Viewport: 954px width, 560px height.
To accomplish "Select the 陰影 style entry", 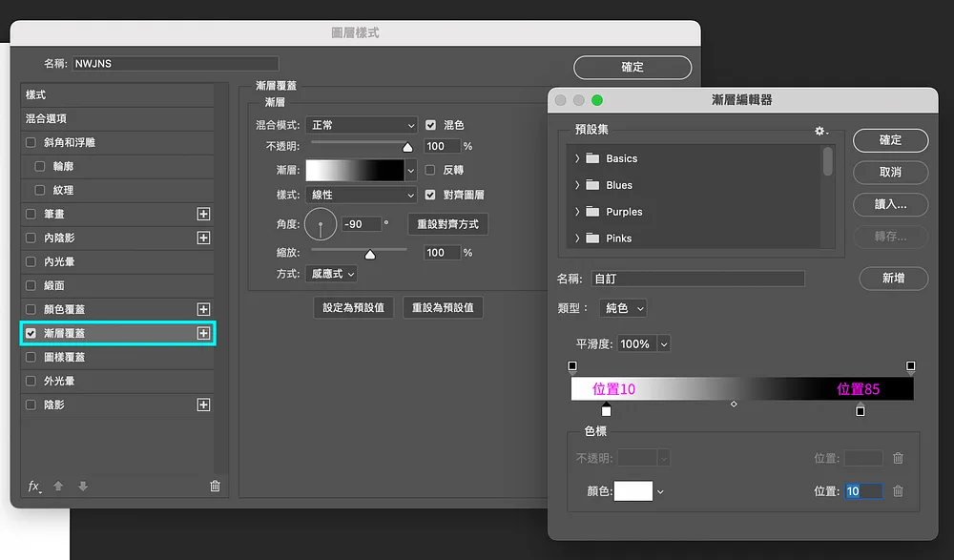I will (x=117, y=404).
